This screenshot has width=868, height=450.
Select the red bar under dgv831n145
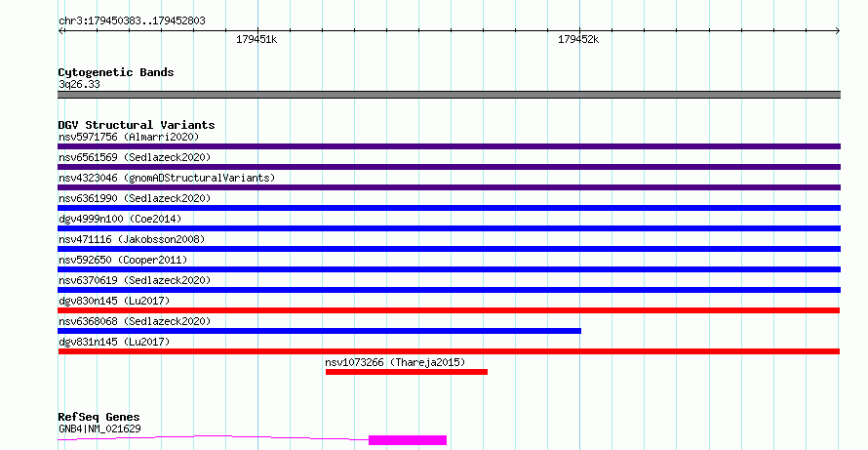[449, 351]
